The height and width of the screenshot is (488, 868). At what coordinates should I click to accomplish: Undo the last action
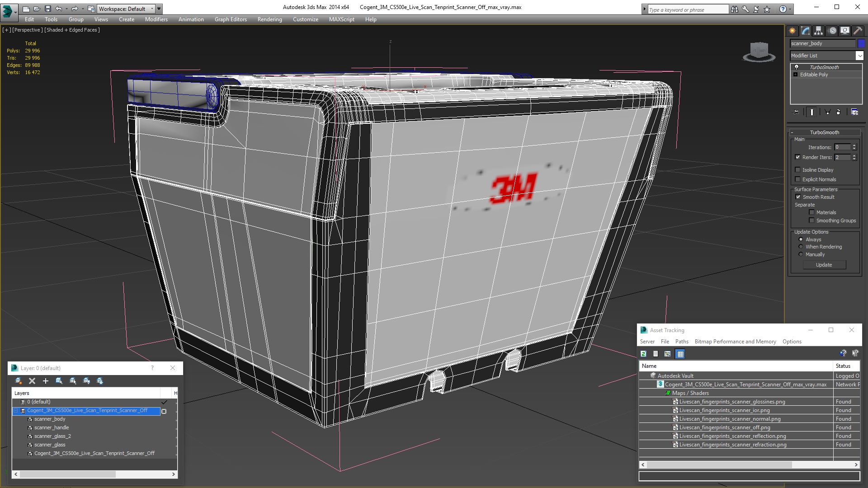59,9
